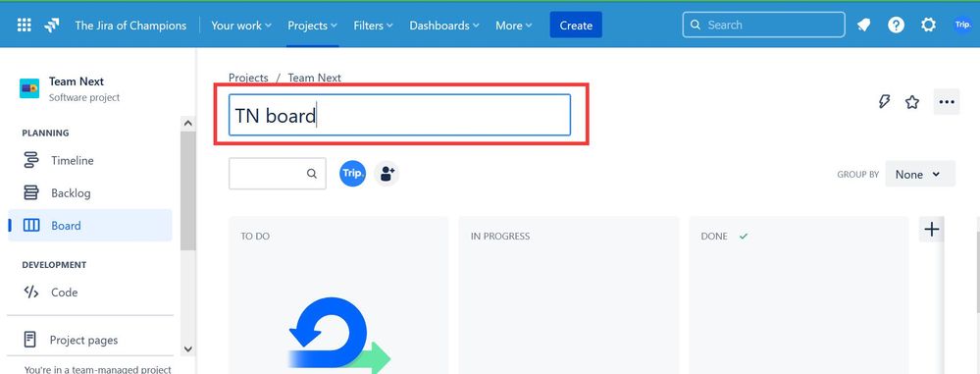Open Timeline in the sidebar
This screenshot has width=980, height=374.
click(90, 160)
